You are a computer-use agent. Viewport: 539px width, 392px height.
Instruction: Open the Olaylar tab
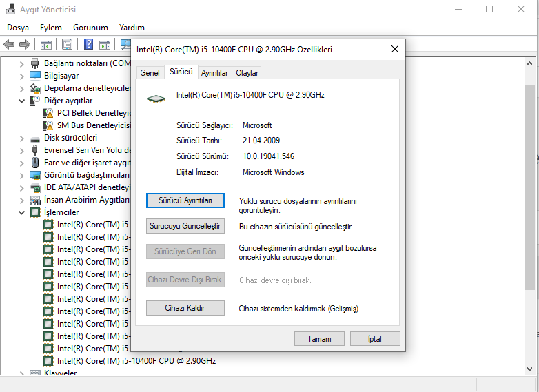click(x=247, y=73)
